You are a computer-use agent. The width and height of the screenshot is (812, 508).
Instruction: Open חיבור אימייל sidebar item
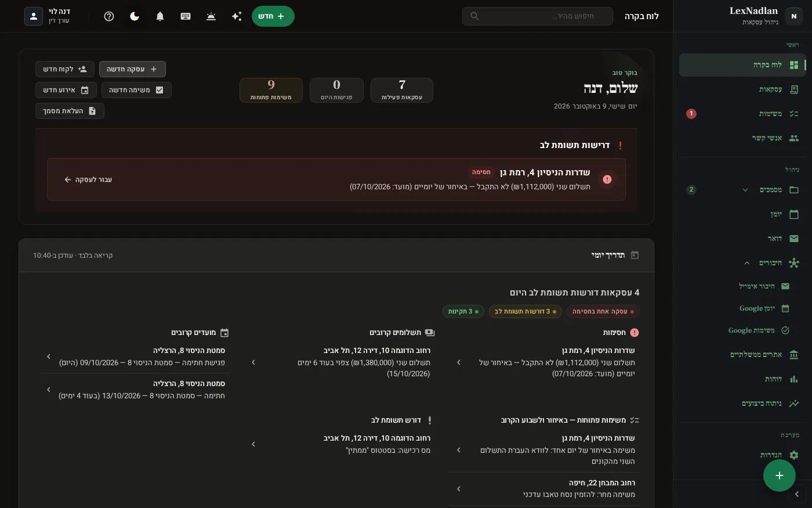click(742, 286)
